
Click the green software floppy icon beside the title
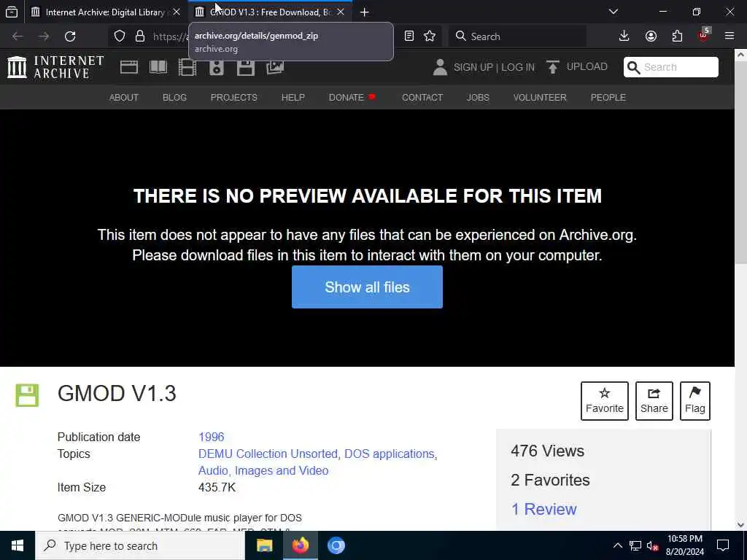click(27, 395)
